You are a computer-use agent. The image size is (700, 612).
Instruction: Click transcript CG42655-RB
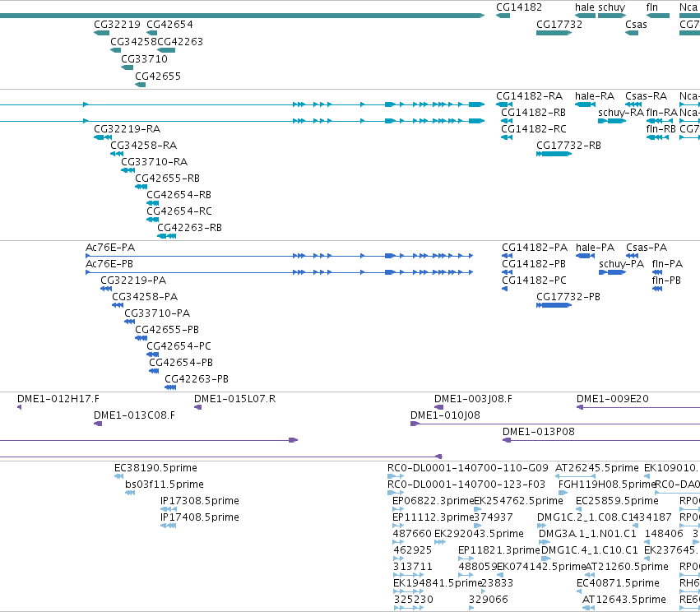coord(168,178)
